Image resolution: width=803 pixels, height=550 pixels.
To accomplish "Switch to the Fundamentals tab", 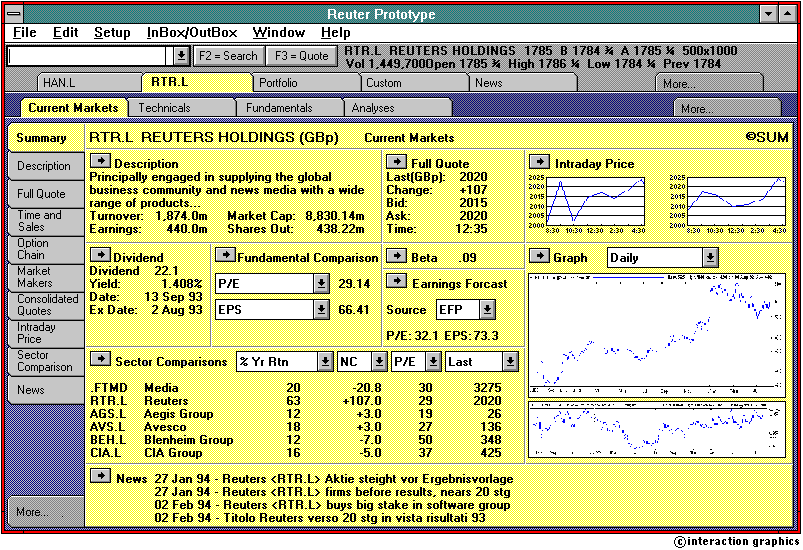I will [x=280, y=108].
